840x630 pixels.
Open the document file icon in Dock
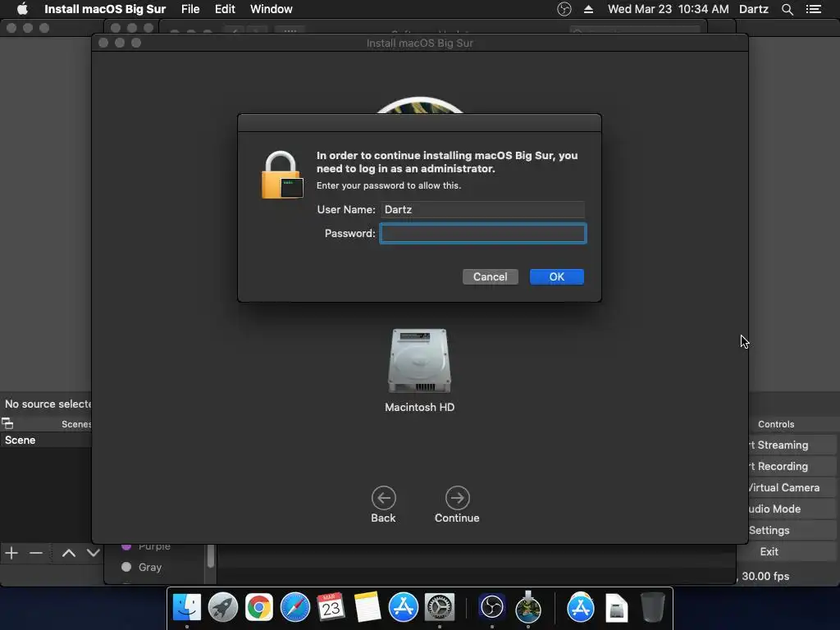(617, 608)
